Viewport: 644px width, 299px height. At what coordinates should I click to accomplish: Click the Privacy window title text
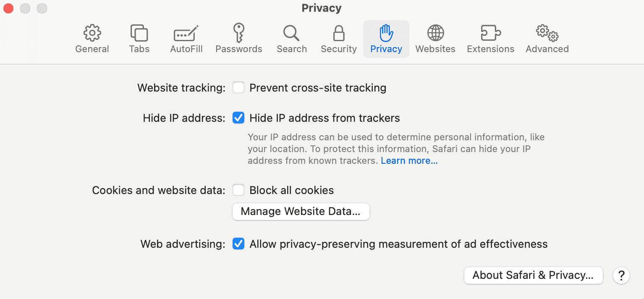pos(322,8)
